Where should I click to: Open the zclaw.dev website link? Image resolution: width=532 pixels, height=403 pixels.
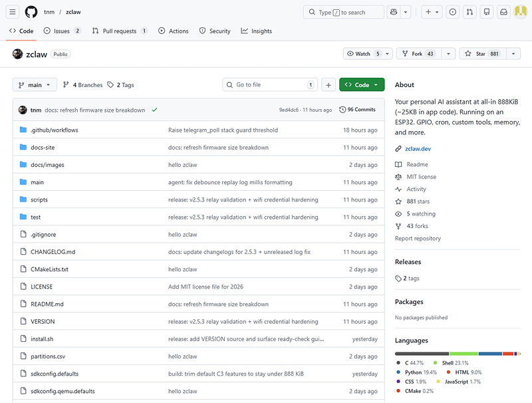pyautogui.click(x=418, y=149)
